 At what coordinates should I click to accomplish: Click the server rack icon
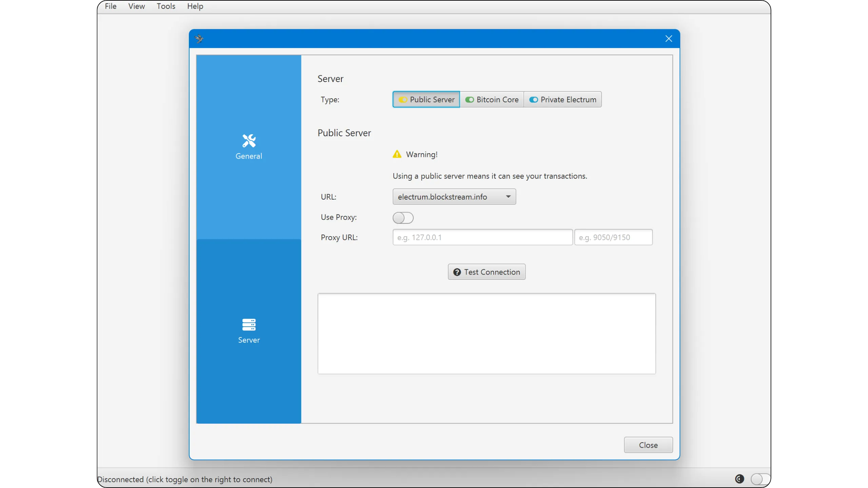[x=249, y=325]
